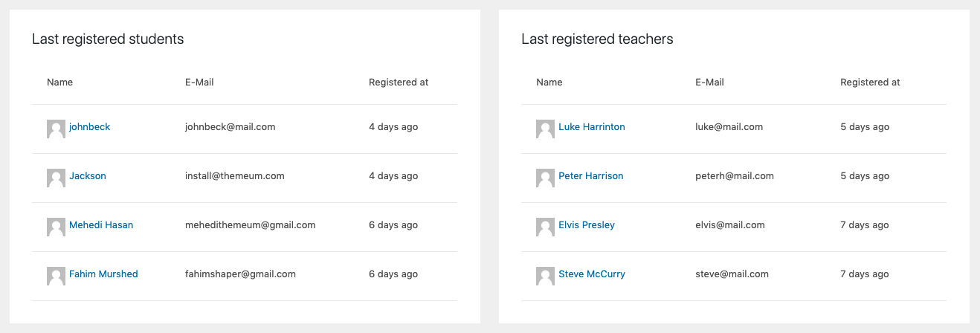The image size is (980, 333).
Task: Click the teachers E-Mail column header
Action: click(709, 83)
